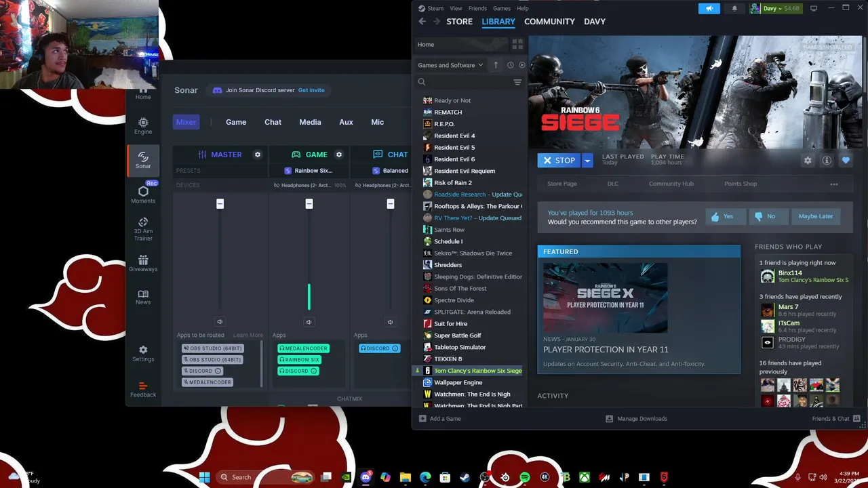Image resolution: width=868 pixels, height=488 pixels.
Task: Open Spotify from the Windows taskbar
Action: coord(525,477)
